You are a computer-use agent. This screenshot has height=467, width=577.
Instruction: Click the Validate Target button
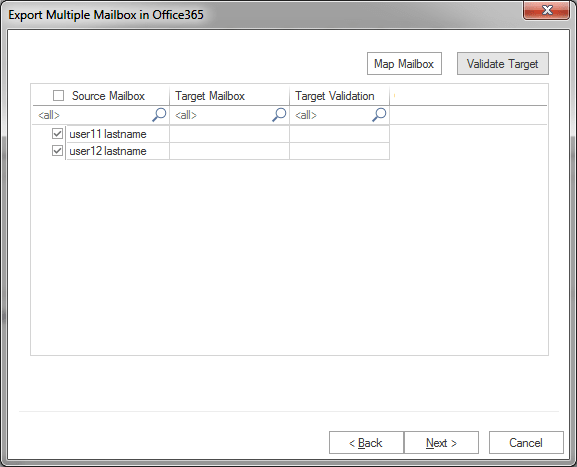(x=503, y=64)
